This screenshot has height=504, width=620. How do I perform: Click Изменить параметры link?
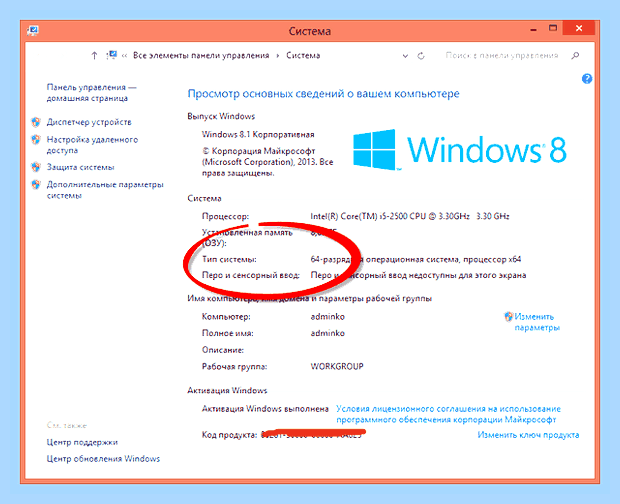pyautogui.click(x=537, y=322)
